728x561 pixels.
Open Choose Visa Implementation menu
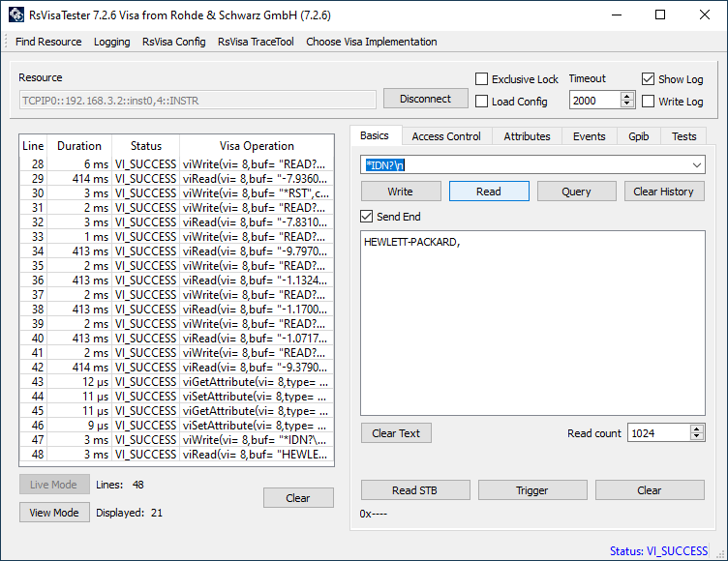(x=372, y=42)
